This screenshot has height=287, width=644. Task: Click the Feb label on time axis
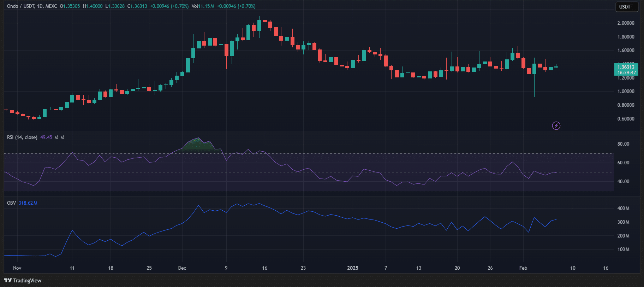pyautogui.click(x=523, y=268)
